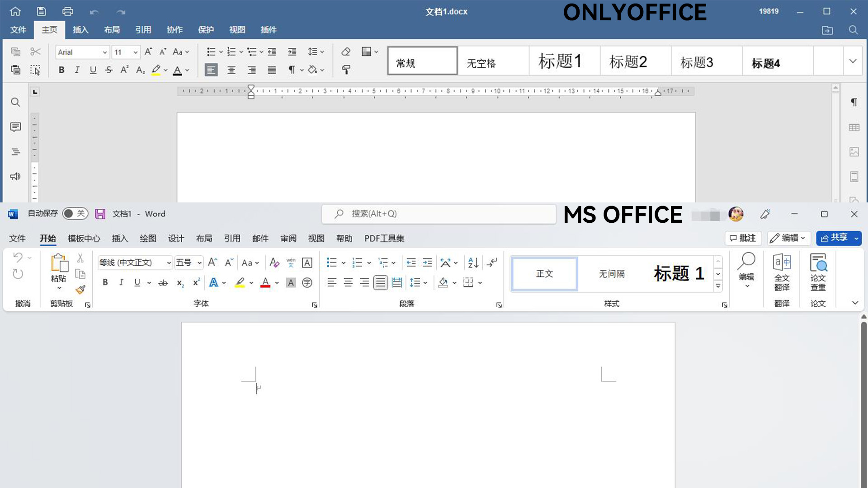Open search from ONLYOFFICE left sidebar
The image size is (868, 488).
[x=15, y=102]
